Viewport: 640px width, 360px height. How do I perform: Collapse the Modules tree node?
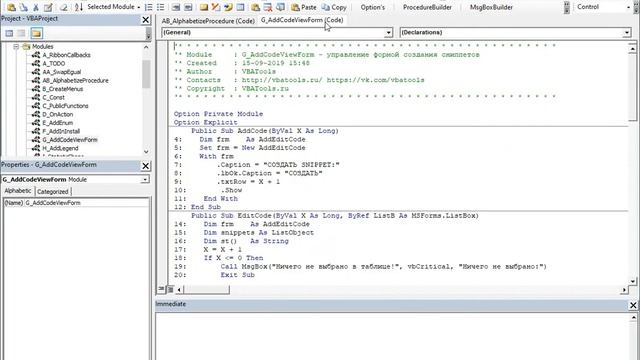pos(16,47)
